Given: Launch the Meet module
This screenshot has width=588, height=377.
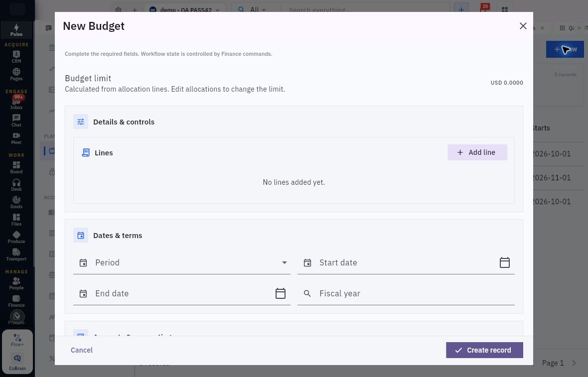Looking at the screenshot, I should [x=16, y=138].
